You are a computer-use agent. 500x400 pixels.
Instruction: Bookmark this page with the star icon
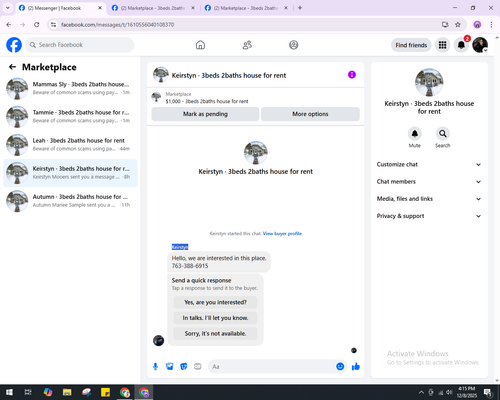pos(458,25)
